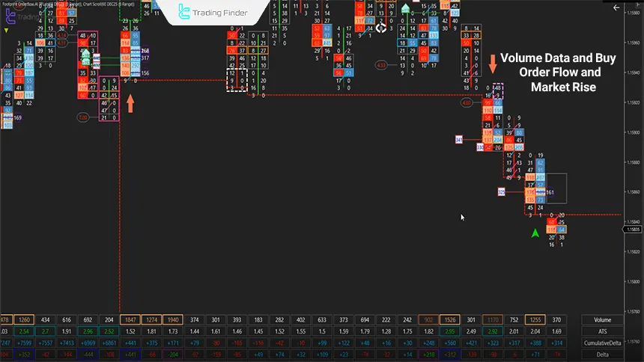This screenshot has width=644, height=362.
Task: Select the +6969 cumulative delta cell
Action: [x=88, y=343]
